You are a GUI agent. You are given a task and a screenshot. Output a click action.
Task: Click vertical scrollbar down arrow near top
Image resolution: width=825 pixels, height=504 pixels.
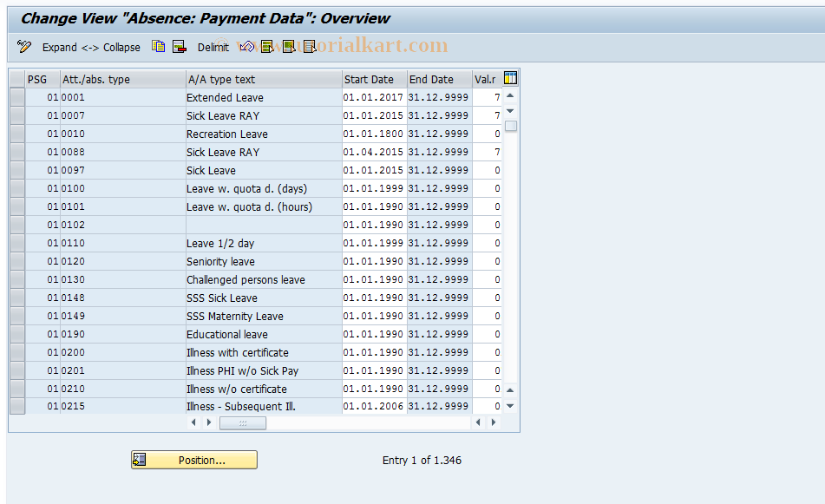[510, 110]
